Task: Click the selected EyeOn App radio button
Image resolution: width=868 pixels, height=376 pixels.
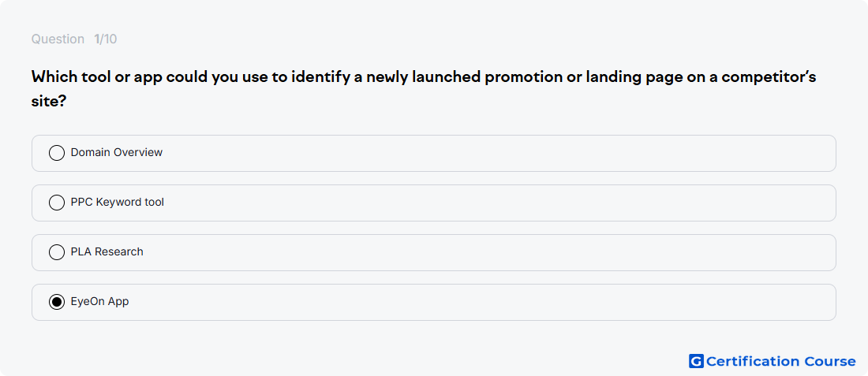Action: (57, 302)
